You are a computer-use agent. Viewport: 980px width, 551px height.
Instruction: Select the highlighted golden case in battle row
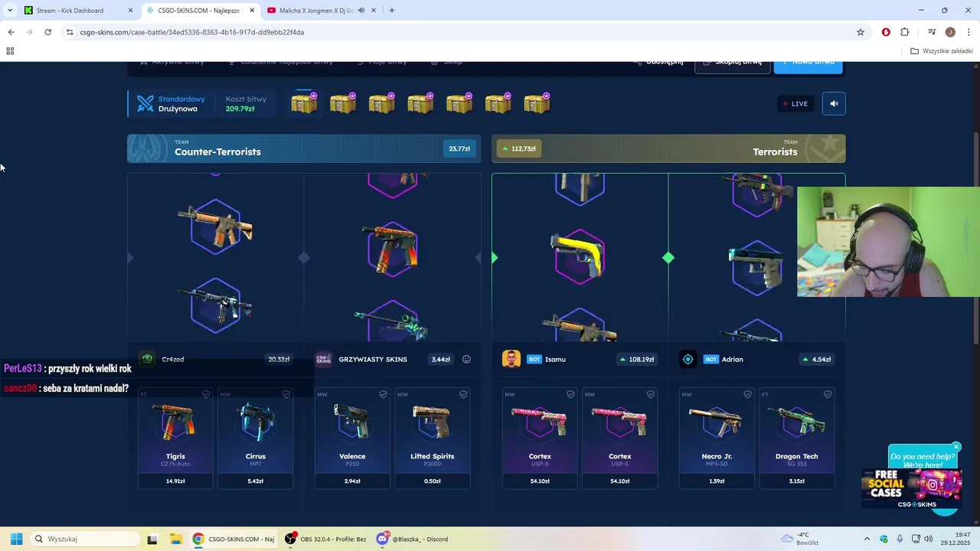[304, 103]
